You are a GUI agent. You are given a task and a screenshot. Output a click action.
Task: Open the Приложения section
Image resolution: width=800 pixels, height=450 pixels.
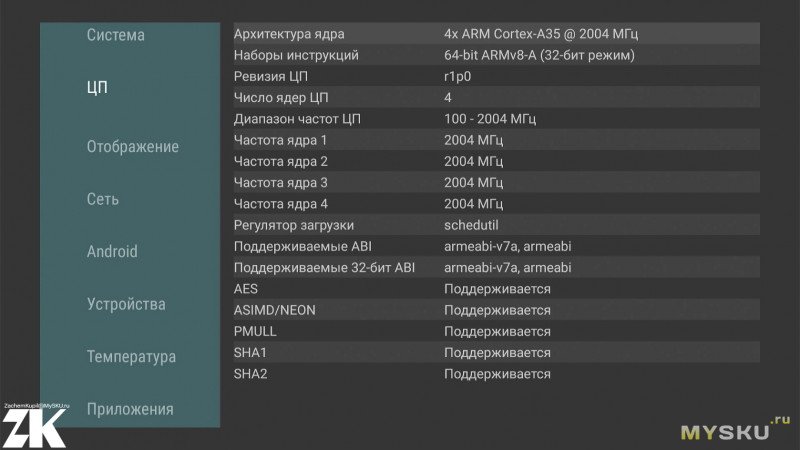click(130, 409)
